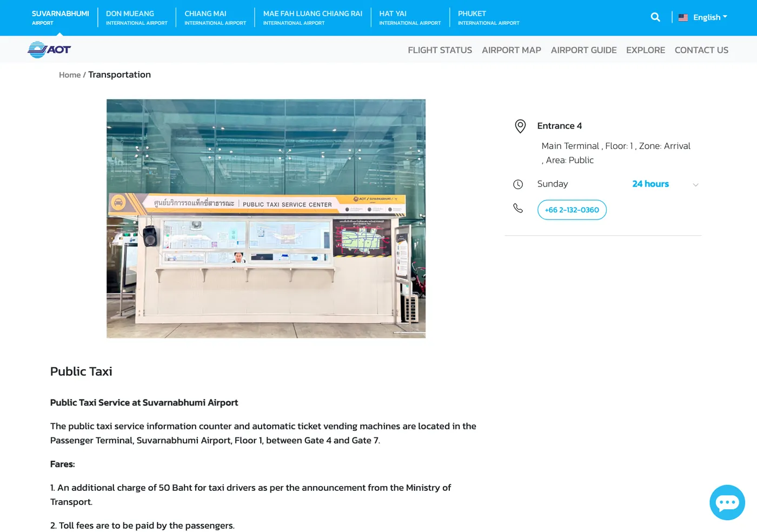This screenshot has height=532, width=757.
Task: Click the AOT logo
Action: 49,50
